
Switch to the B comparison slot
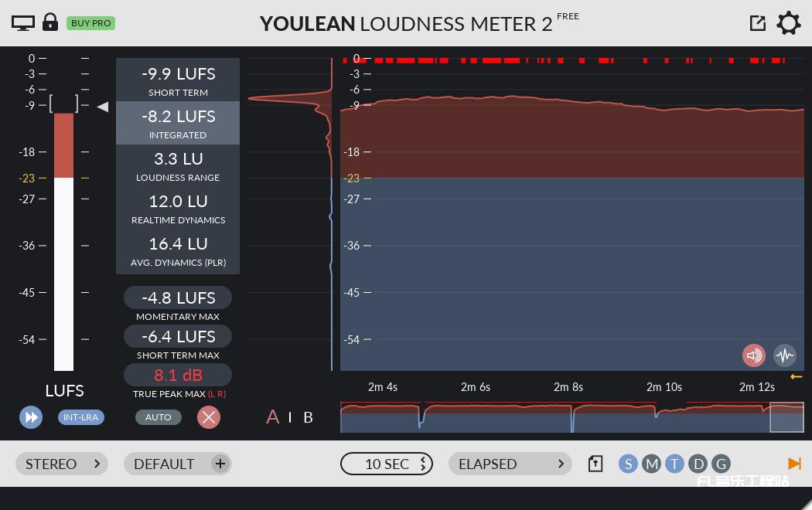(308, 417)
